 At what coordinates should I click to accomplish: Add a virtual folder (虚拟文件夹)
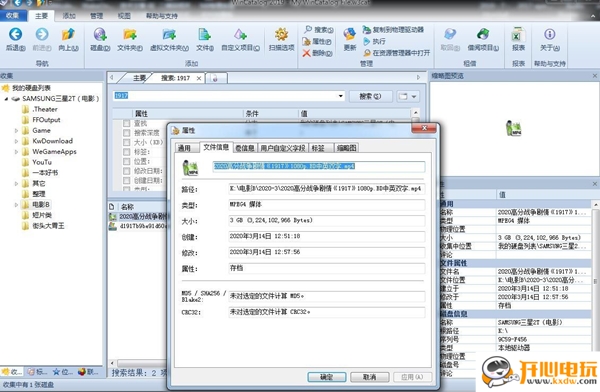pyautogui.click(x=169, y=34)
